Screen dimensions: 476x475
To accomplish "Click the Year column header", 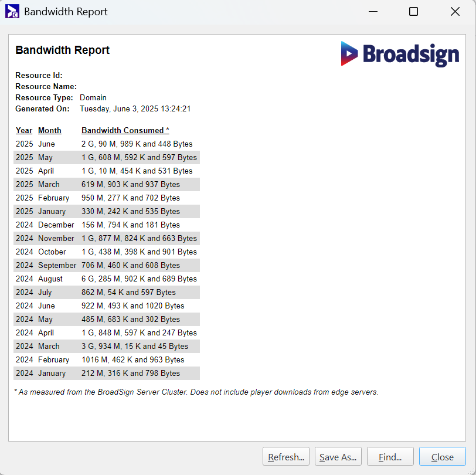I will tap(24, 130).
